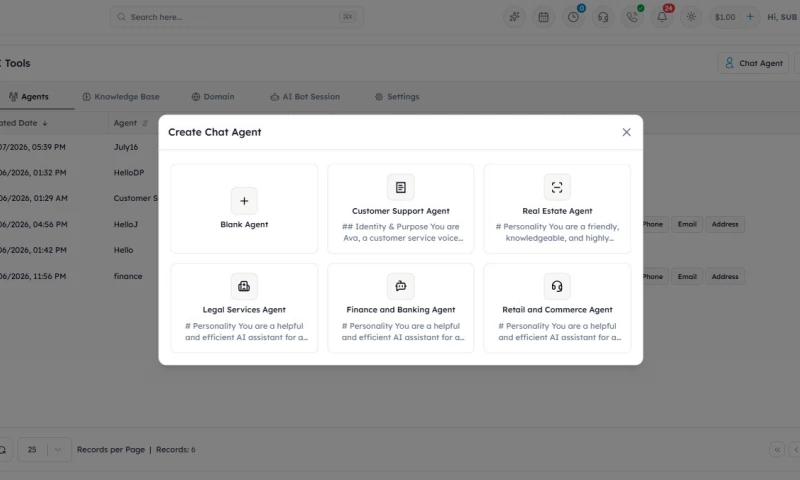This screenshot has height=480, width=800.
Task: Click the Customer Support Agent document icon
Action: tap(401, 187)
